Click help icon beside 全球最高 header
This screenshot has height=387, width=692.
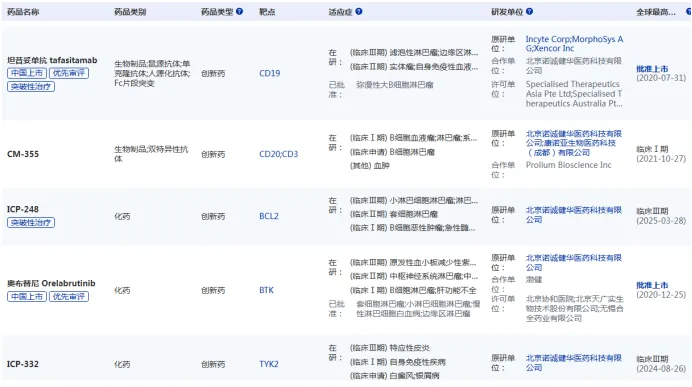click(x=689, y=11)
